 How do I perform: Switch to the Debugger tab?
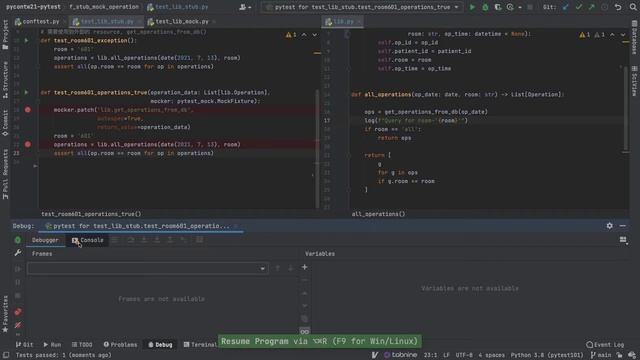coord(45,240)
